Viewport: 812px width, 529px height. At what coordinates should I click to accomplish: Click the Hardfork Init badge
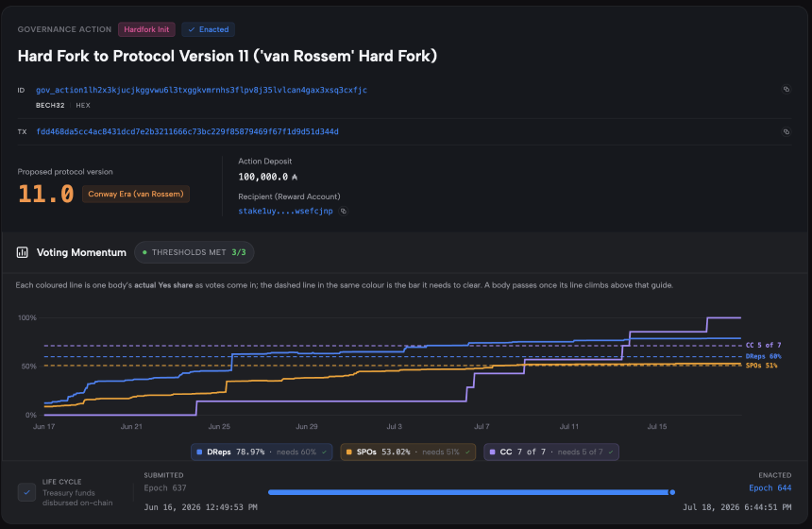pyautogui.click(x=146, y=29)
